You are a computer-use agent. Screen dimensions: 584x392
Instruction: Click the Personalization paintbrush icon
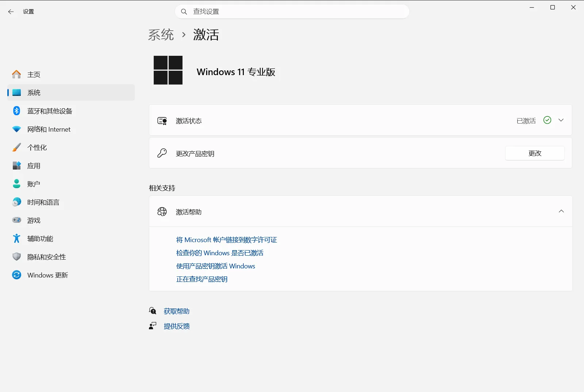point(16,147)
